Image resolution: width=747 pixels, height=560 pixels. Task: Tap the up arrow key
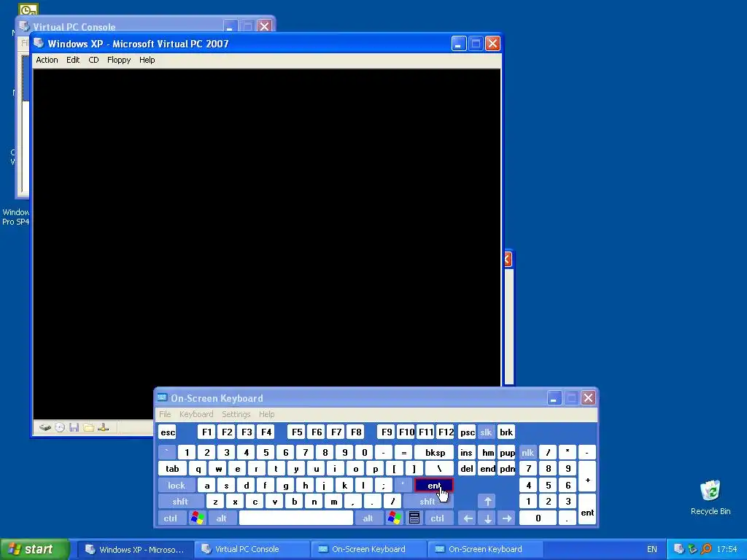click(487, 502)
